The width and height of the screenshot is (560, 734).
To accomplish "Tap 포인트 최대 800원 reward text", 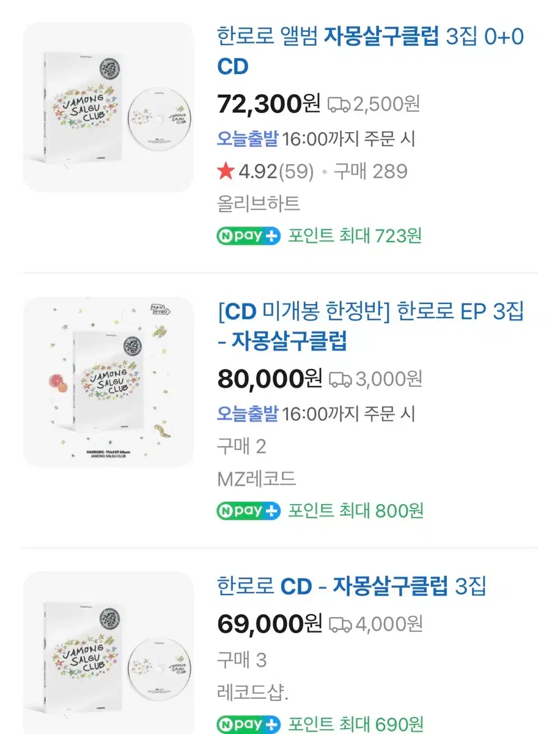I will click(356, 510).
